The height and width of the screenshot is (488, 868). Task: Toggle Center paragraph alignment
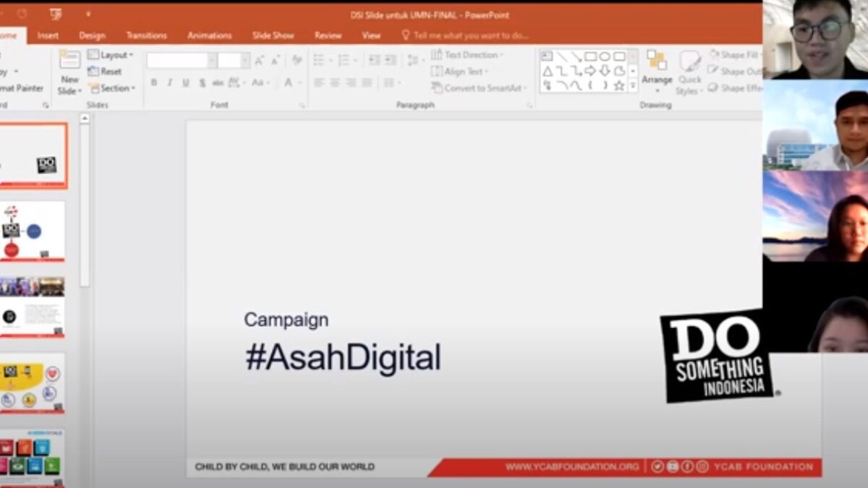[x=335, y=83]
